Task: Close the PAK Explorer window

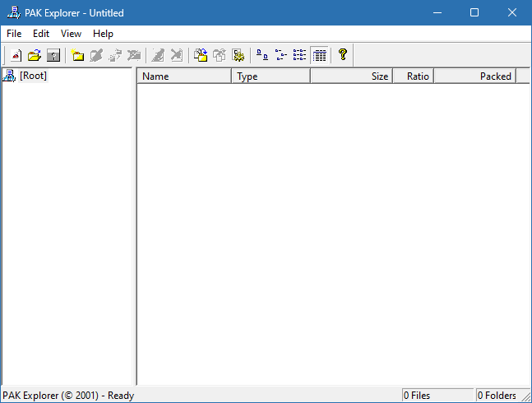Action: [512, 13]
